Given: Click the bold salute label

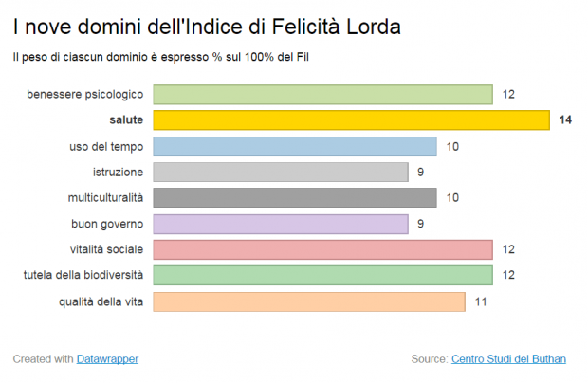Looking at the screenshot, I should tap(126, 119).
